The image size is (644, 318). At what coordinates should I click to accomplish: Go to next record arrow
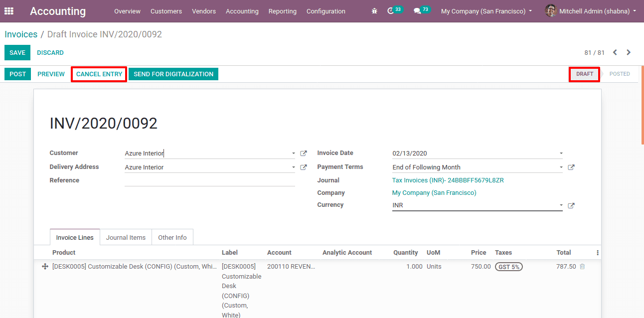pyautogui.click(x=629, y=52)
